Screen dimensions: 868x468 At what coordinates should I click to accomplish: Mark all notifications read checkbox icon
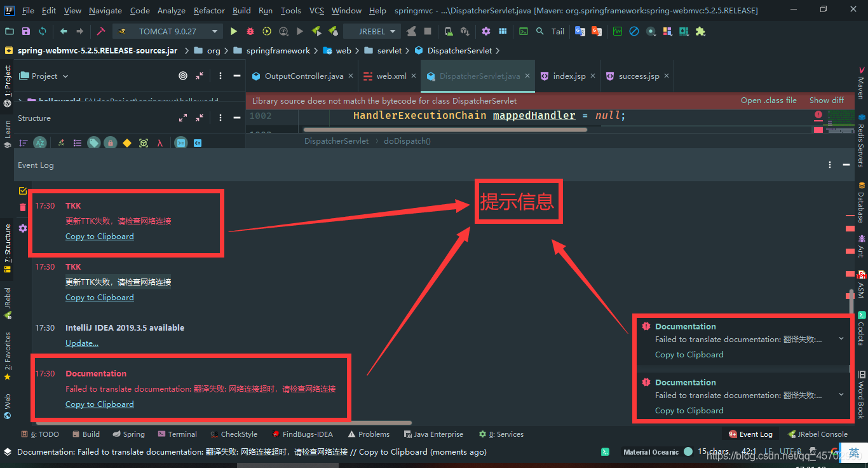[x=23, y=190]
